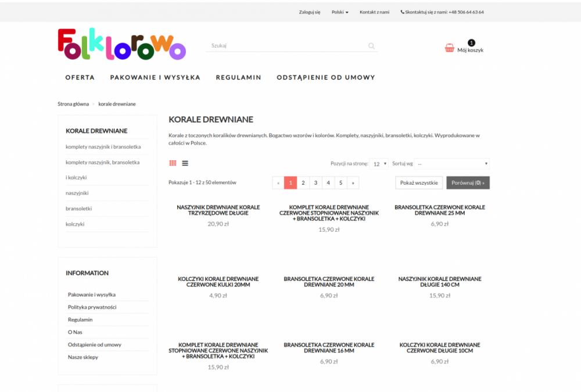Go to next page using arrow control
Screen dimensions: 581x392
pyautogui.click(x=353, y=182)
